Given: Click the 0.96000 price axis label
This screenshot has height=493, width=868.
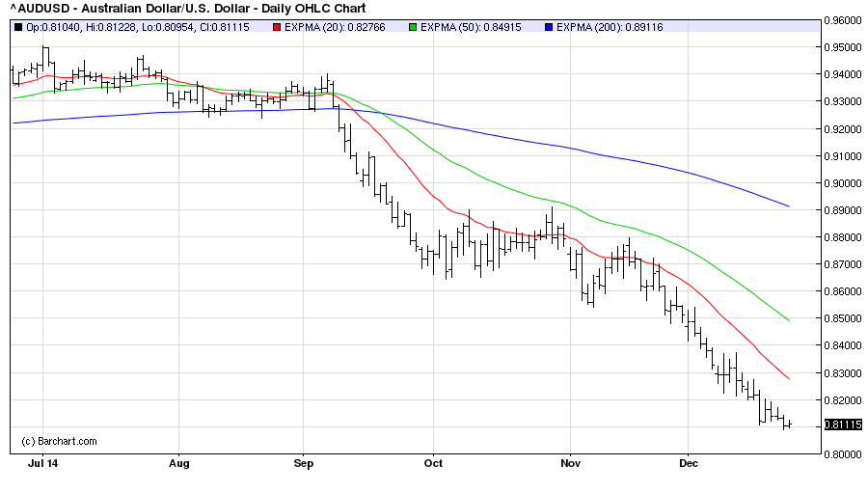Looking at the screenshot, I should tap(844, 20).
